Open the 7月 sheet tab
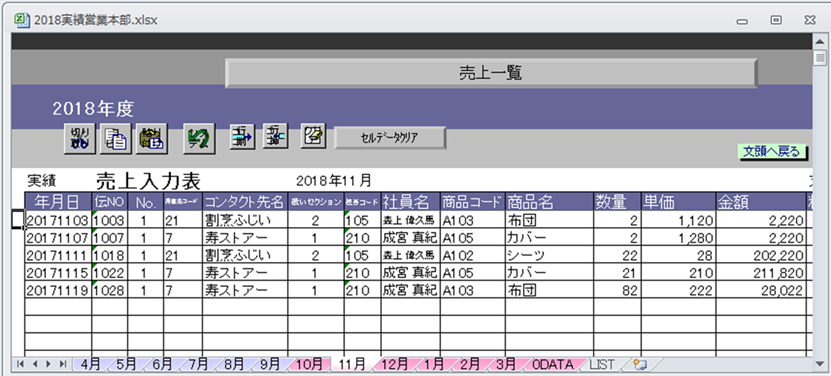This screenshot has width=831, height=376. click(198, 364)
